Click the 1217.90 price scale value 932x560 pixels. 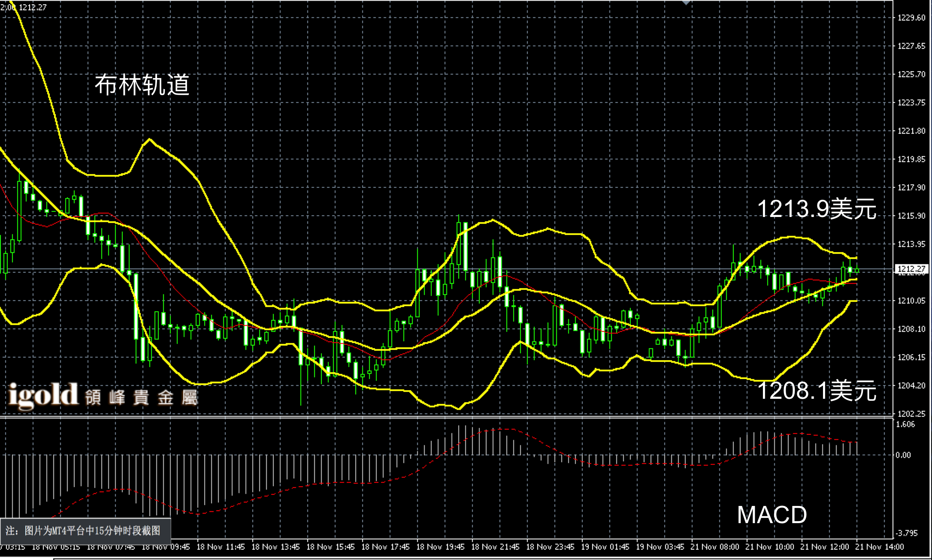click(911, 187)
